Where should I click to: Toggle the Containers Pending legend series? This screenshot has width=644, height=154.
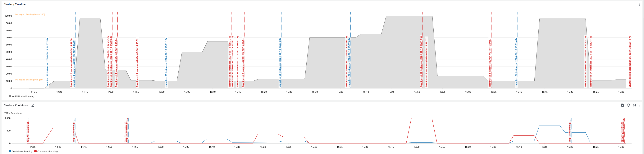pyautogui.click(x=46, y=151)
